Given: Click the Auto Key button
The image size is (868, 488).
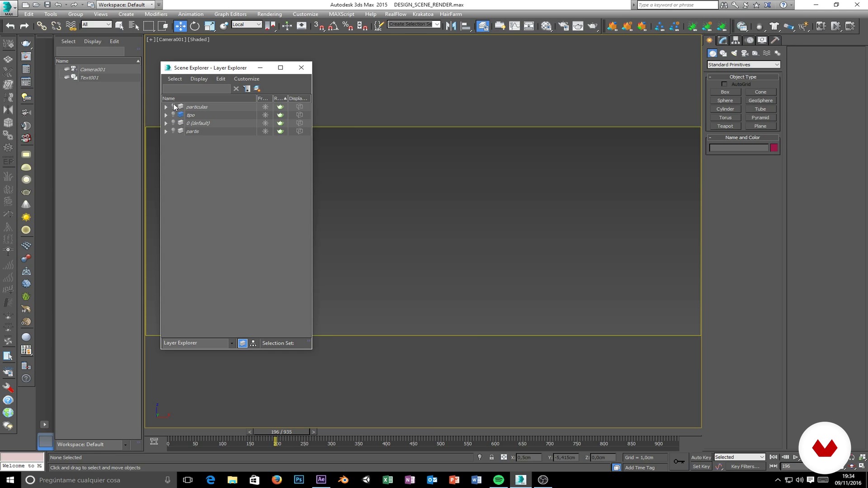Looking at the screenshot, I should click(x=701, y=457).
